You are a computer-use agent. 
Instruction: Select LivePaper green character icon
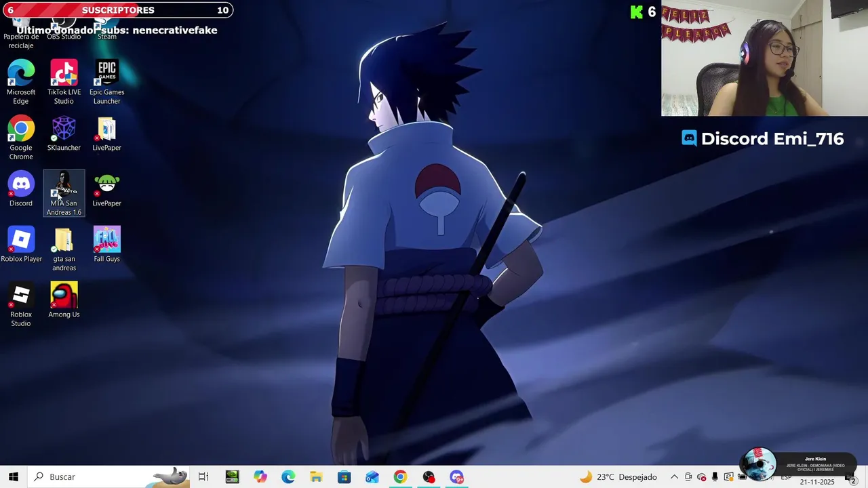(x=106, y=189)
